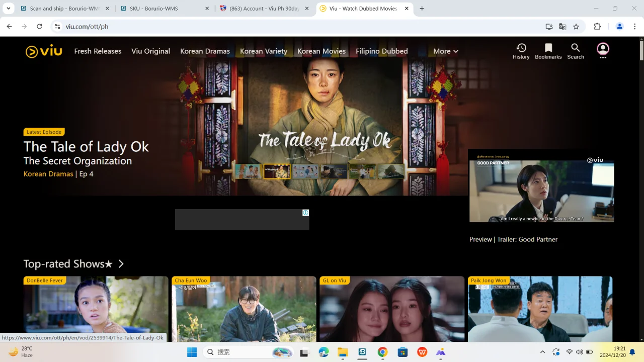Close the SKU - Borurio-WMS tab
The height and width of the screenshot is (362, 644).
207,9
